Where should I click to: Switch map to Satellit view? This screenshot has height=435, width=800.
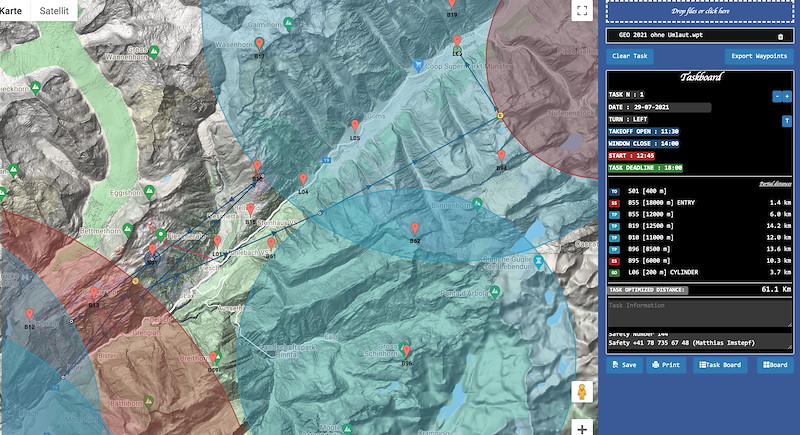pos(54,11)
